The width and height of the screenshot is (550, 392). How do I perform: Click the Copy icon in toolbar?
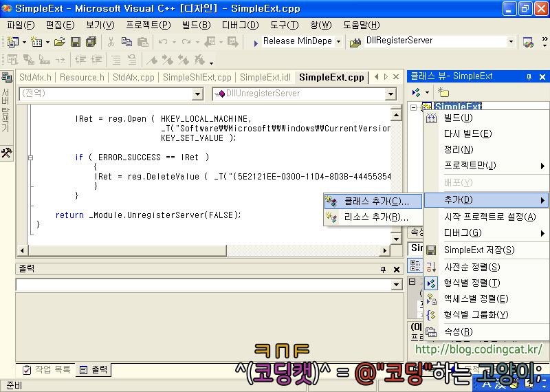(126, 42)
